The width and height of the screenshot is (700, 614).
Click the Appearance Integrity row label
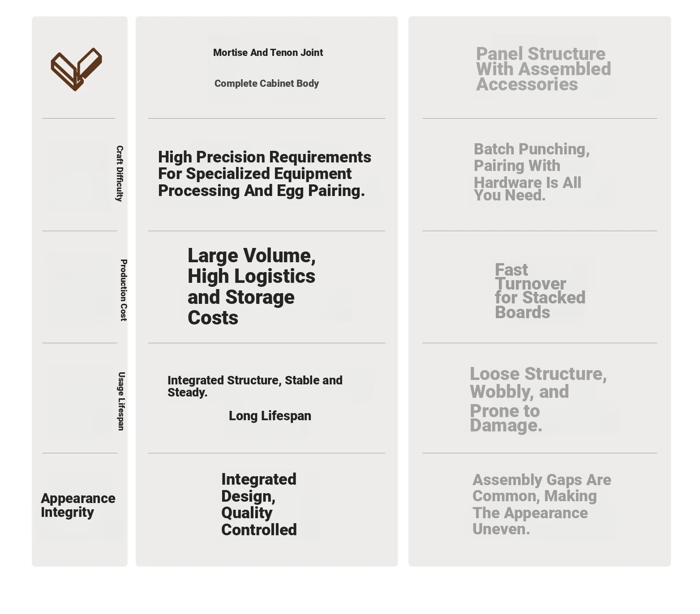click(78, 505)
